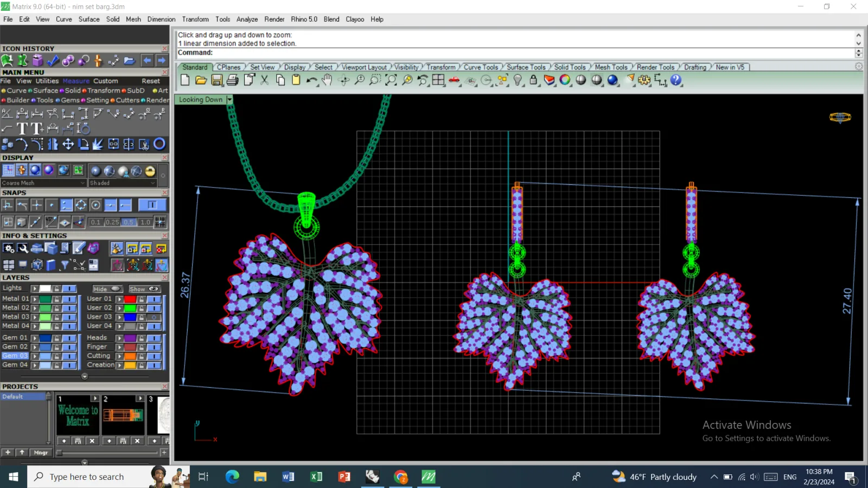Click the blue ring torus tool icon
This screenshot has height=488, width=868.
159,144
